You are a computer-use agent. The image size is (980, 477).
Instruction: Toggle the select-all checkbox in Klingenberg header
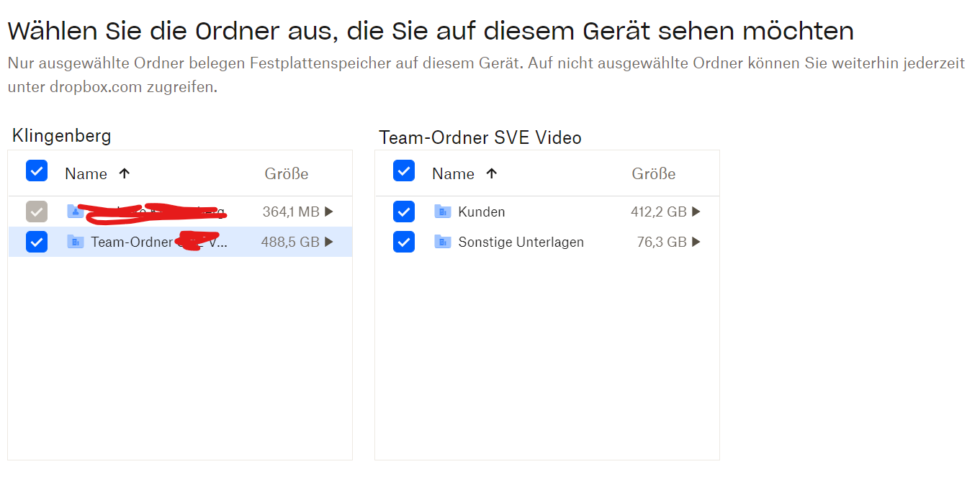(x=37, y=171)
